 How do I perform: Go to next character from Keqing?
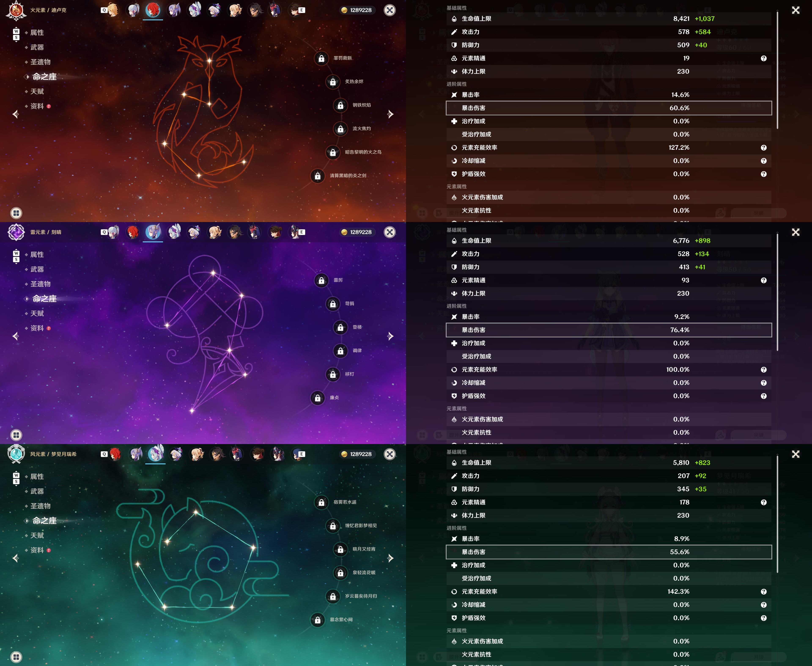click(390, 336)
